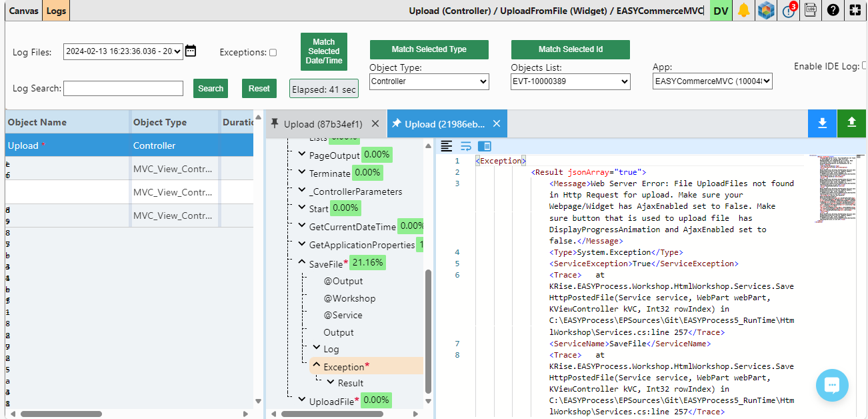Switch to the Logs tab
Image resolution: width=868 pixels, height=419 pixels.
56,11
